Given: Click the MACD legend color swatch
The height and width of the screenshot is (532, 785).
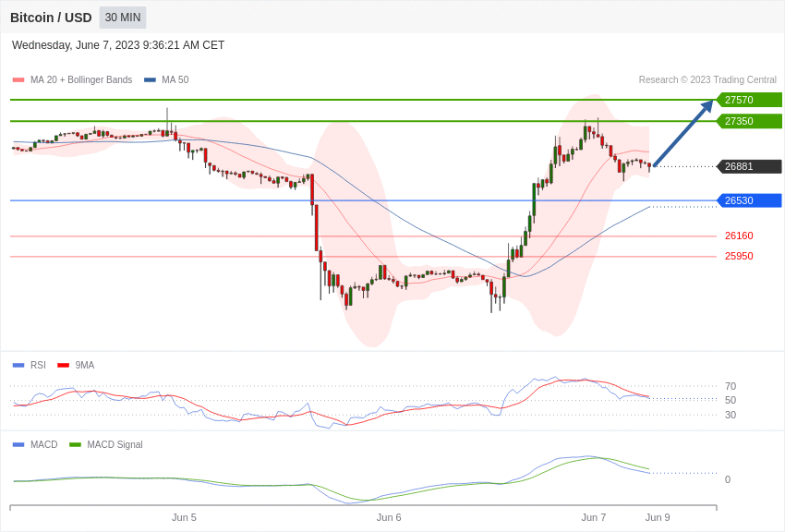Looking at the screenshot, I should [x=18, y=445].
